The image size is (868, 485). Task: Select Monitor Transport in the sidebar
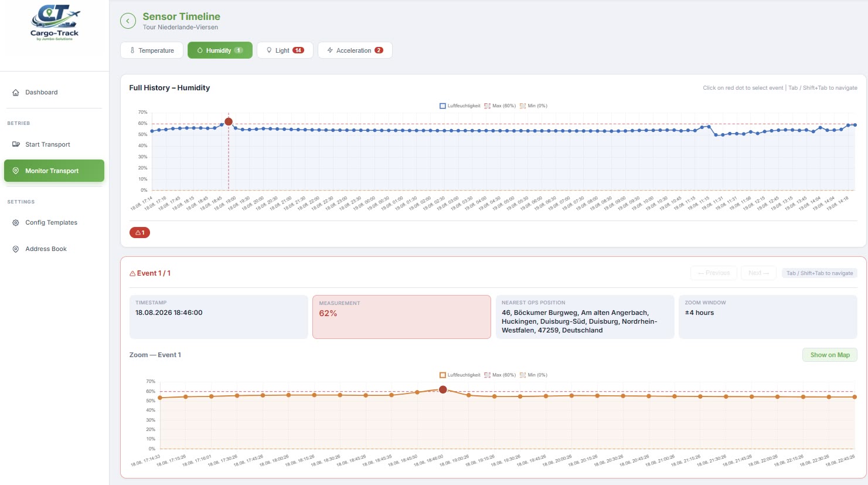click(x=54, y=171)
